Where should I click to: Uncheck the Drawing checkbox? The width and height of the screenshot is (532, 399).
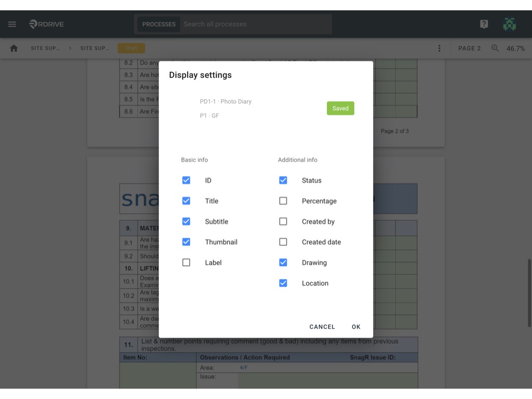click(x=283, y=262)
